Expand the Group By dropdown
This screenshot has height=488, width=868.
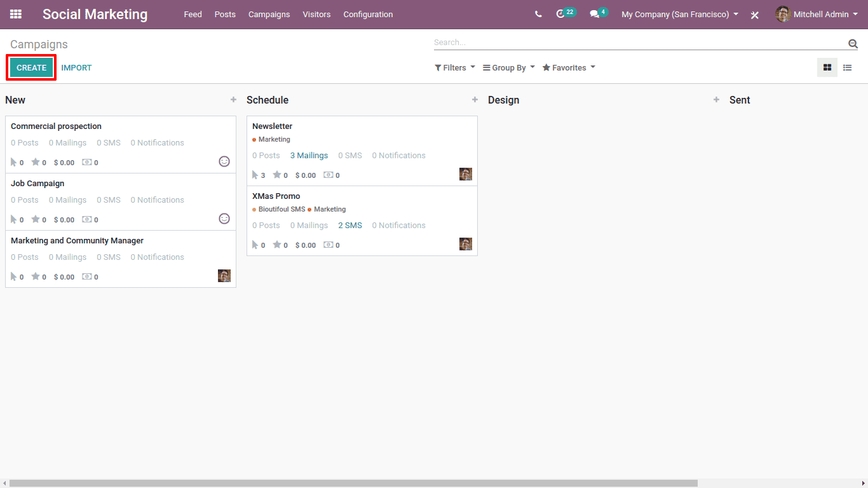click(x=509, y=67)
